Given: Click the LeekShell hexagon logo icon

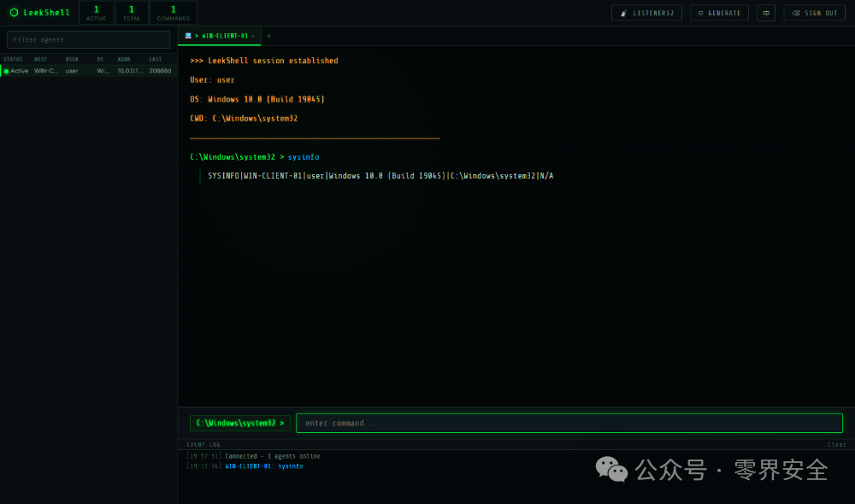Looking at the screenshot, I should pos(15,13).
